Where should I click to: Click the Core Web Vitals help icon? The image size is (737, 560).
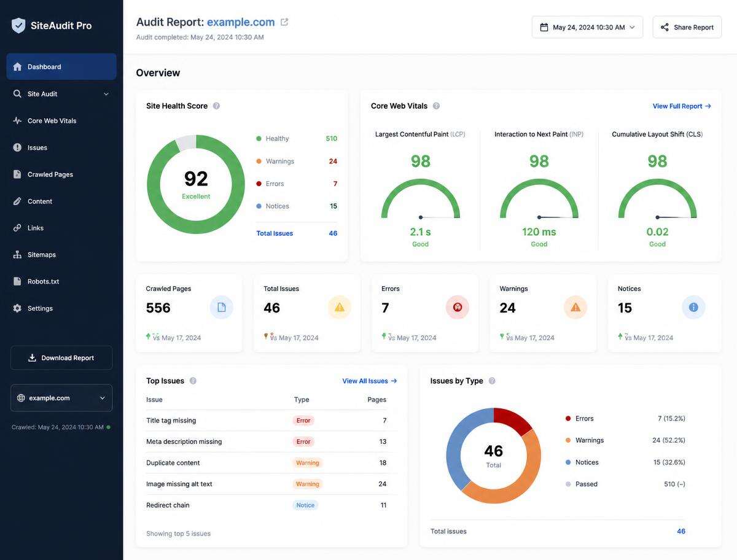point(436,106)
